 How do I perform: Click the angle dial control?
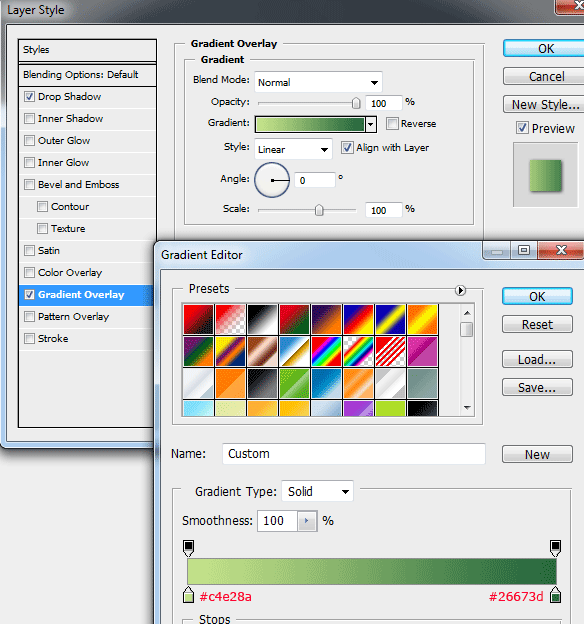(272, 180)
